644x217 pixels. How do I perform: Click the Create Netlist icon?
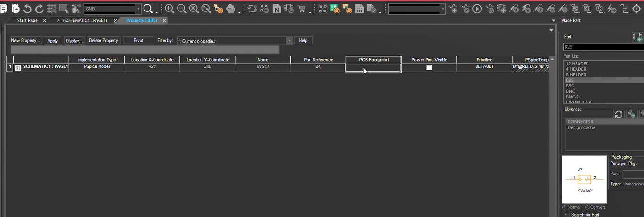pyautogui.click(x=277, y=9)
